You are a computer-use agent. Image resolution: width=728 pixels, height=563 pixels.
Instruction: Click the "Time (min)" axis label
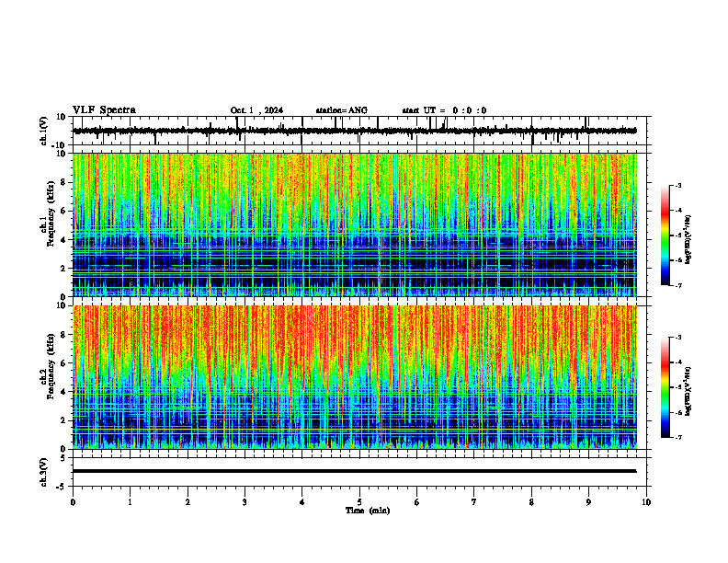point(368,511)
